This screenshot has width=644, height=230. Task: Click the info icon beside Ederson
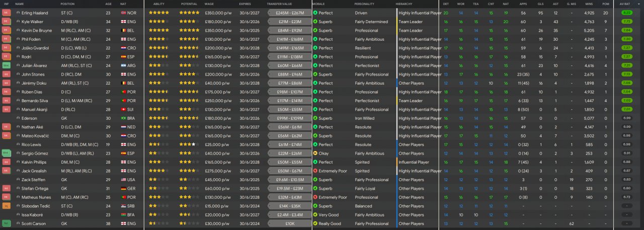(x=18, y=118)
